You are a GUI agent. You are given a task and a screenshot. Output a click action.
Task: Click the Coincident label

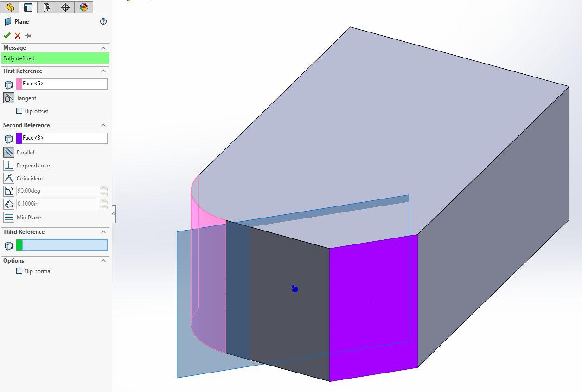(30, 178)
